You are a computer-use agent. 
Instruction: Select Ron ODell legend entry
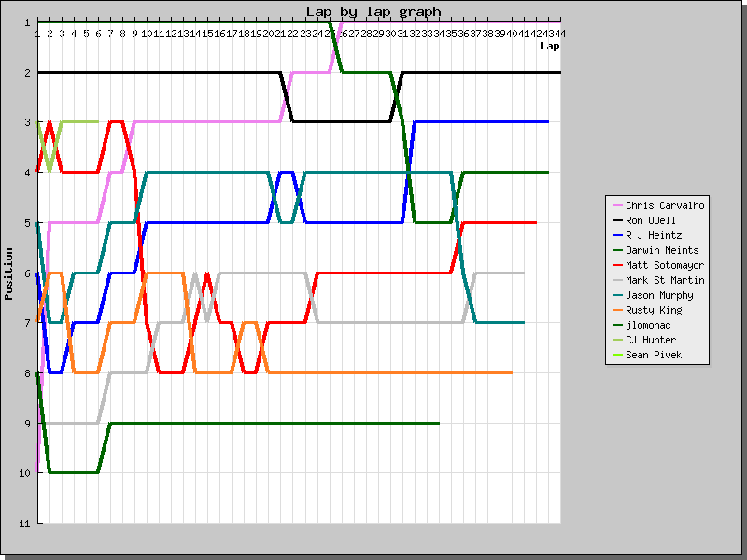pyautogui.click(x=650, y=220)
